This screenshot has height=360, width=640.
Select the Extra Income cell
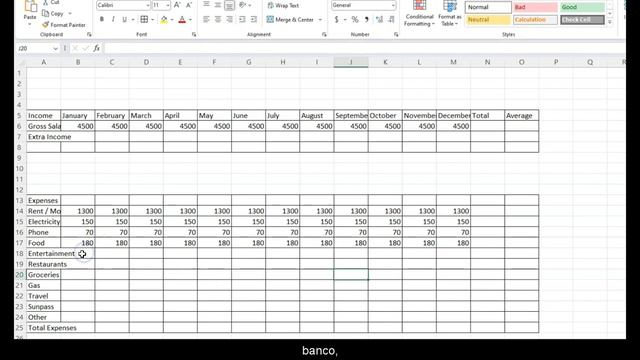pyautogui.click(x=44, y=137)
